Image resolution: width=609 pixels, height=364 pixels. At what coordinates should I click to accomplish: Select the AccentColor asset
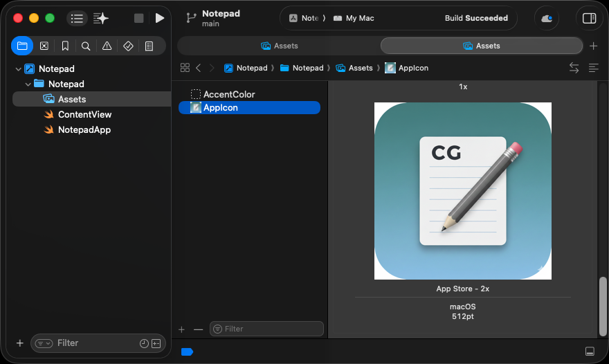click(228, 94)
